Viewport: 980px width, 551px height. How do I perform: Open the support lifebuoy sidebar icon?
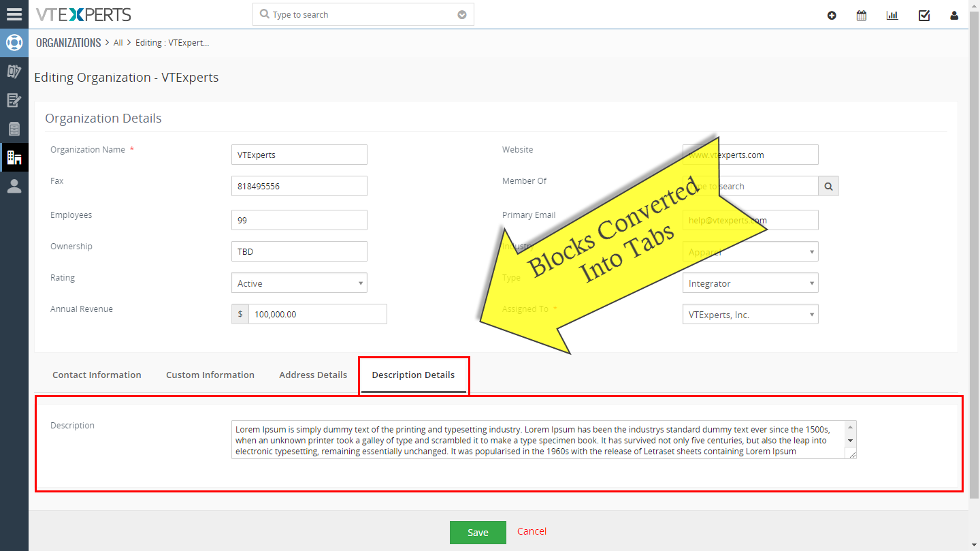tap(14, 43)
